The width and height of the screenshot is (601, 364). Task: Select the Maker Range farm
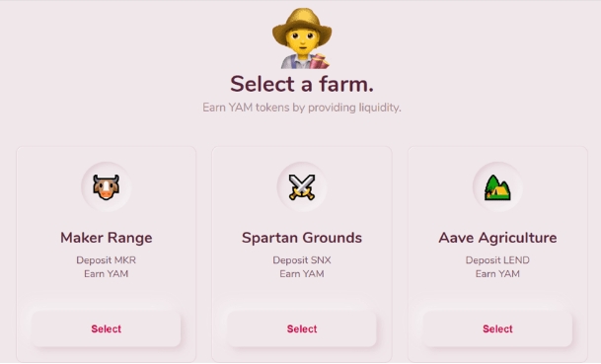107,328
